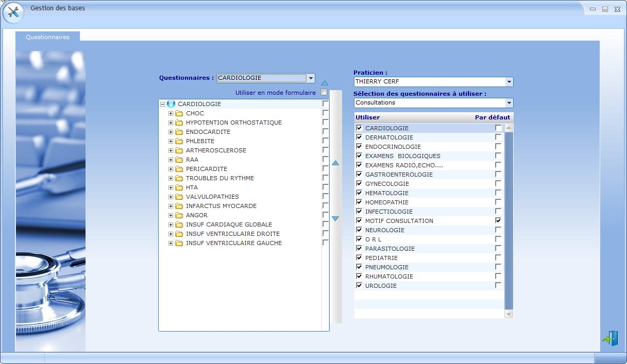Select the ANGOR tree item
The height and width of the screenshot is (364, 627).
(197, 215)
